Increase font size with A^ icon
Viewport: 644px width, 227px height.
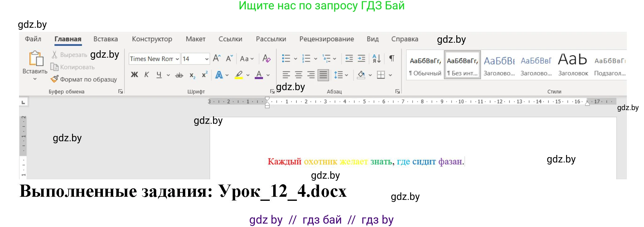tap(217, 58)
